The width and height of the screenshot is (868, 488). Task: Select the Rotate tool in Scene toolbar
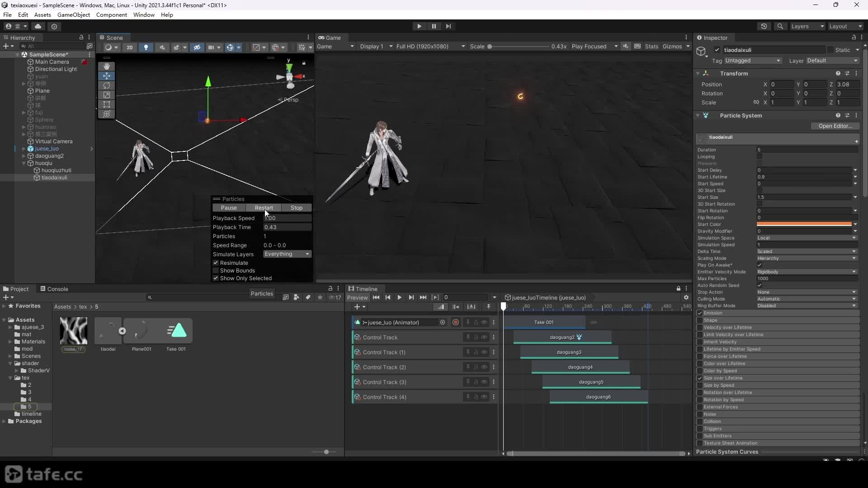pyautogui.click(x=107, y=85)
